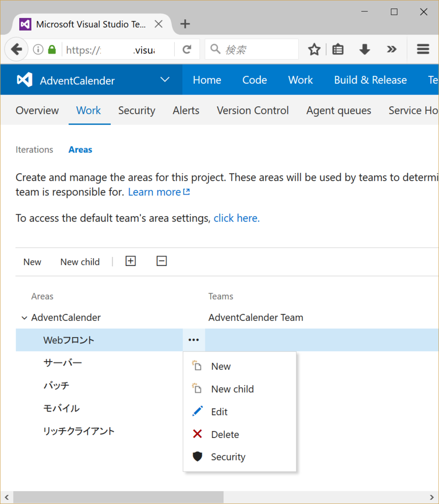Click the browser back arrow button
The width and height of the screenshot is (439, 504).
point(16,50)
